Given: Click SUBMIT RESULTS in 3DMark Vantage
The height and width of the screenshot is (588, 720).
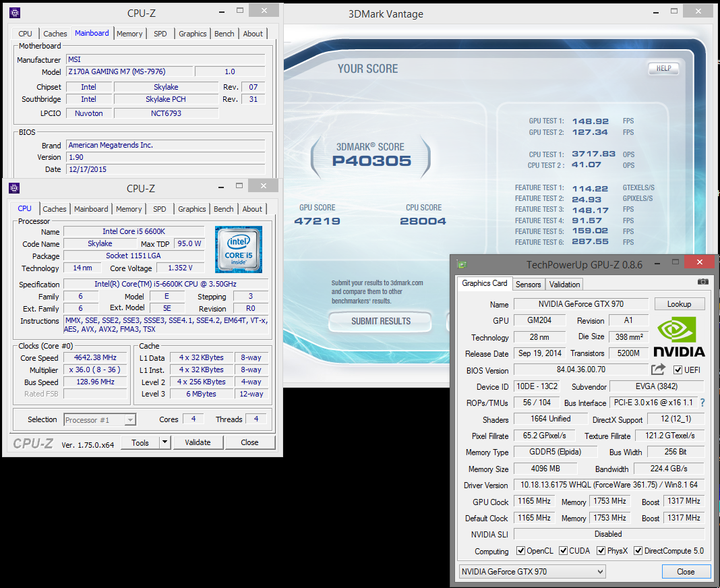Looking at the screenshot, I should click(x=381, y=321).
